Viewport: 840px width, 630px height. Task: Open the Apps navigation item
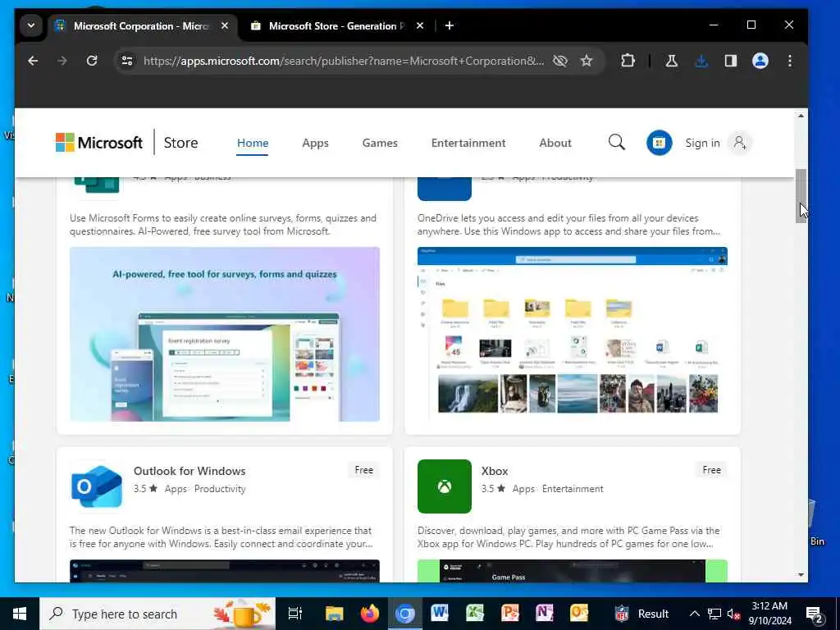[x=315, y=143]
